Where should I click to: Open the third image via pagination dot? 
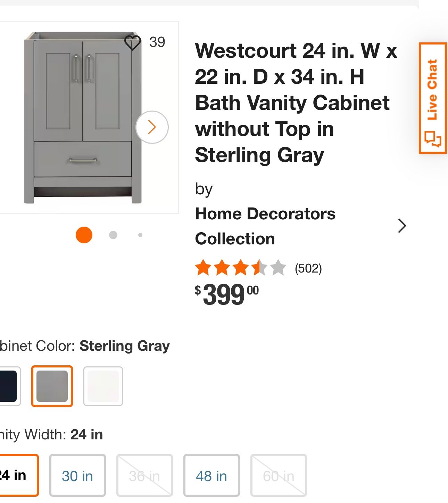click(140, 235)
